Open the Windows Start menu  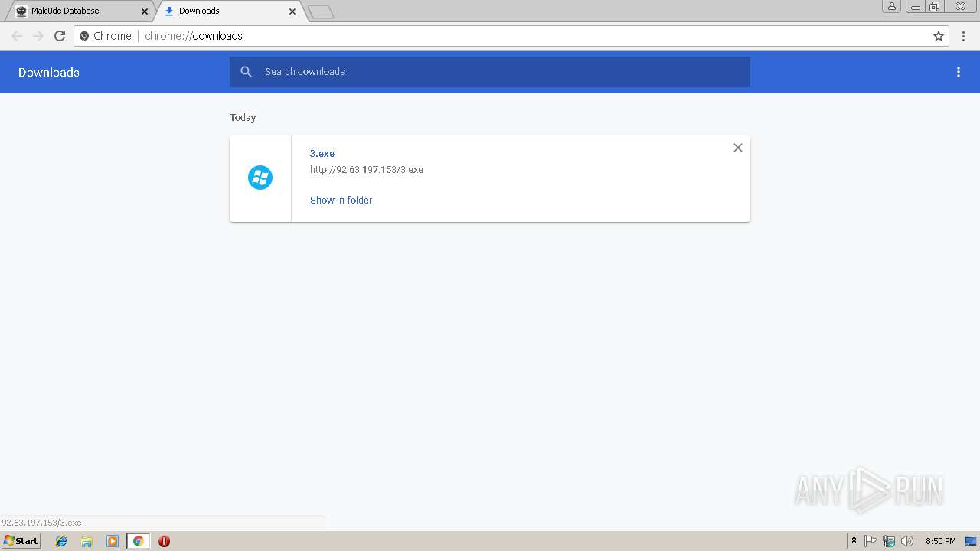tap(21, 540)
